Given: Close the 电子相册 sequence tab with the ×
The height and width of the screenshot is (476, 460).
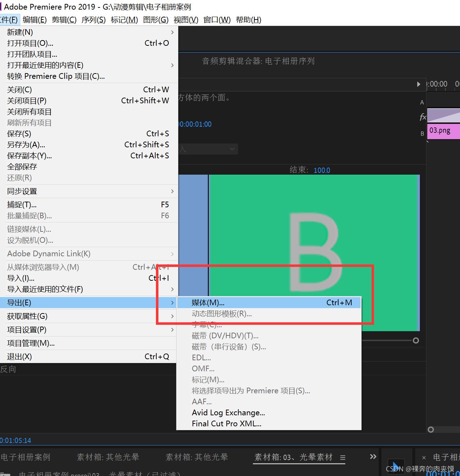Looking at the screenshot, I should pos(424,458).
